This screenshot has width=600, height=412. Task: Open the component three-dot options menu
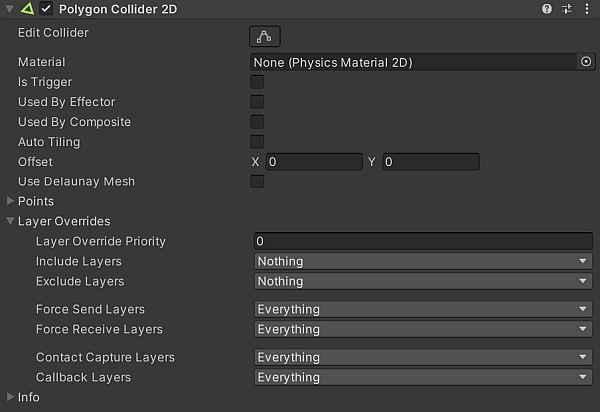[585, 9]
